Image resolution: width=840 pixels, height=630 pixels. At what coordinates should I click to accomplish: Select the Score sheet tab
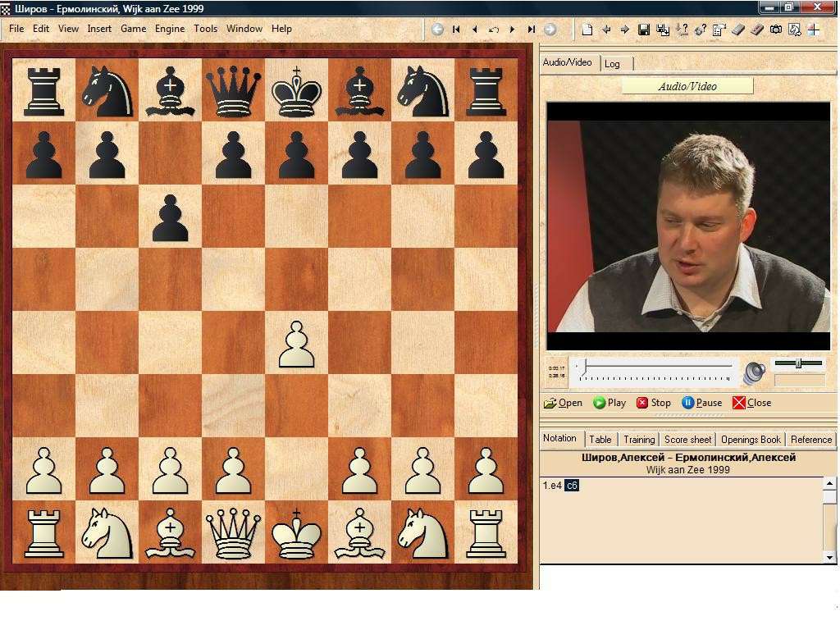pyautogui.click(x=688, y=440)
